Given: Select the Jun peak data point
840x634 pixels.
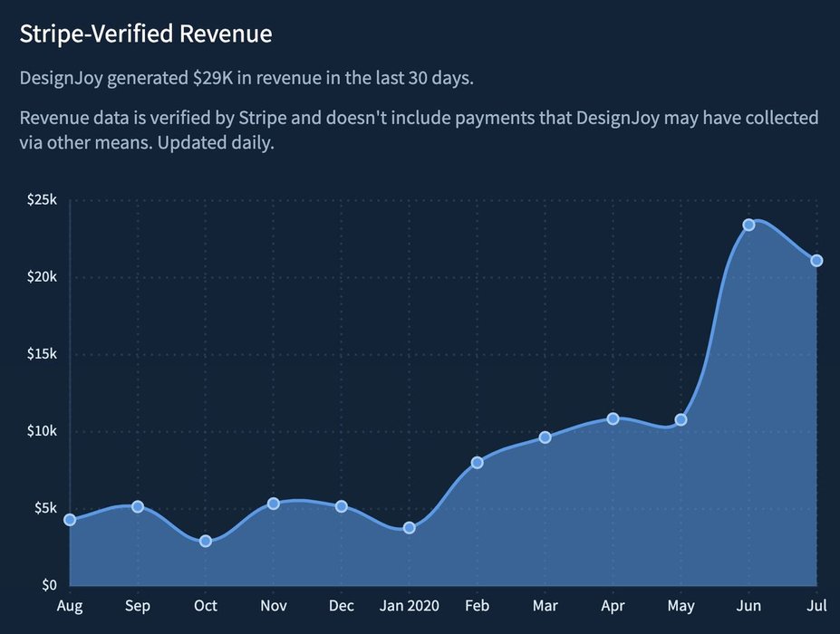Looking at the screenshot, I should pos(748,225).
